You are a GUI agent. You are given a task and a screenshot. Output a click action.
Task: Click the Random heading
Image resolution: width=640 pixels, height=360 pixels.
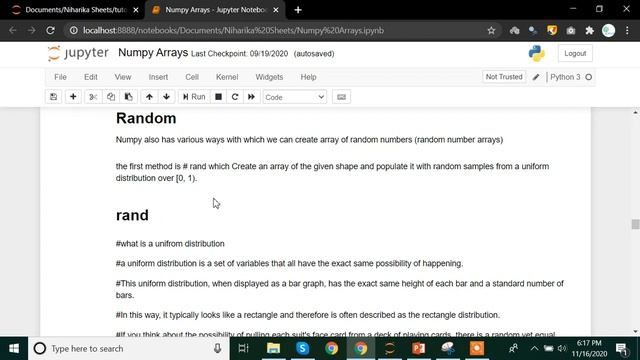pos(146,118)
